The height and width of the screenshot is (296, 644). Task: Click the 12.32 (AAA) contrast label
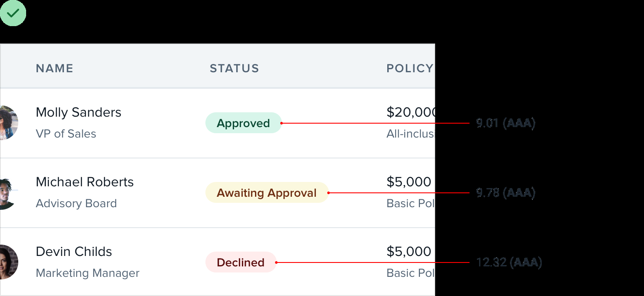509,262
